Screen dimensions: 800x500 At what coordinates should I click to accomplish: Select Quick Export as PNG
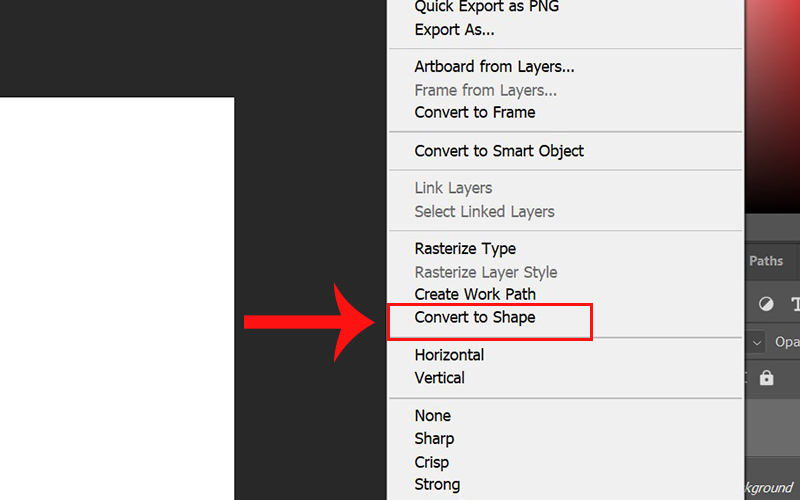point(486,7)
